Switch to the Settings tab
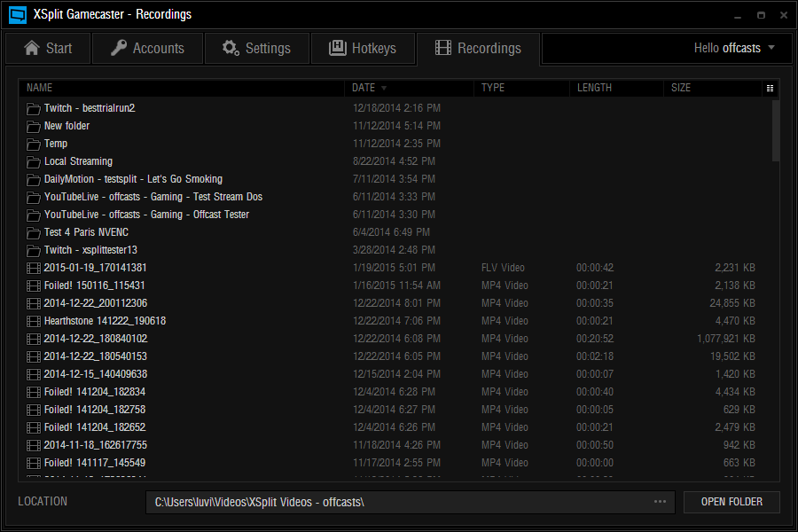Screen dimensions: 798x532 (257, 49)
